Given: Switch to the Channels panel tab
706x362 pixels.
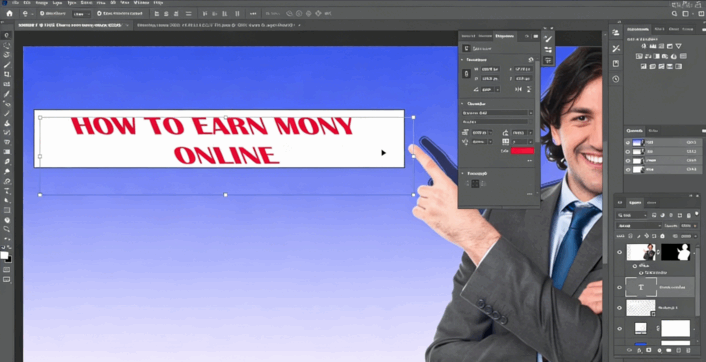Looking at the screenshot, I should point(635,131).
